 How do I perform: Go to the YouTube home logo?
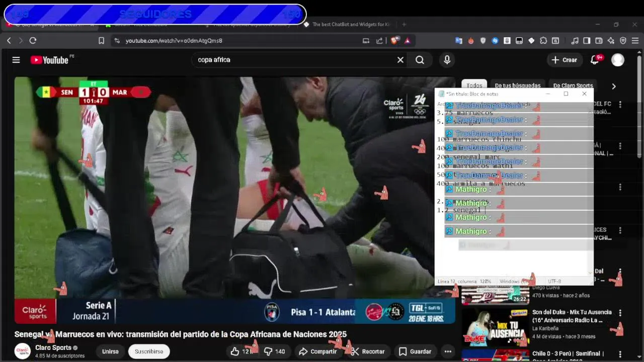point(49,60)
